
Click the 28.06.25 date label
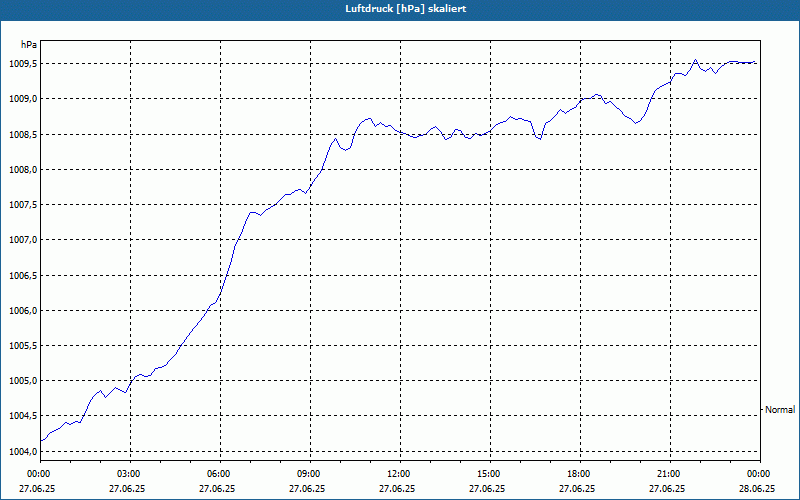tap(757, 489)
